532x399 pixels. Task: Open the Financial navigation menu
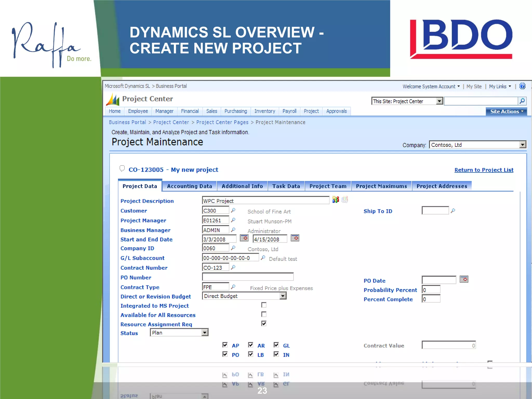click(190, 111)
